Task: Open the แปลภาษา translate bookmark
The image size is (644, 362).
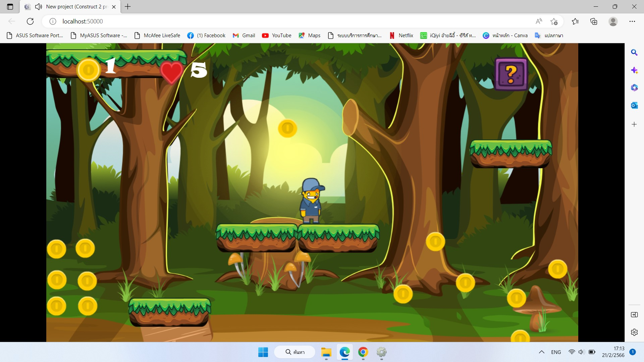Action: pyautogui.click(x=549, y=36)
